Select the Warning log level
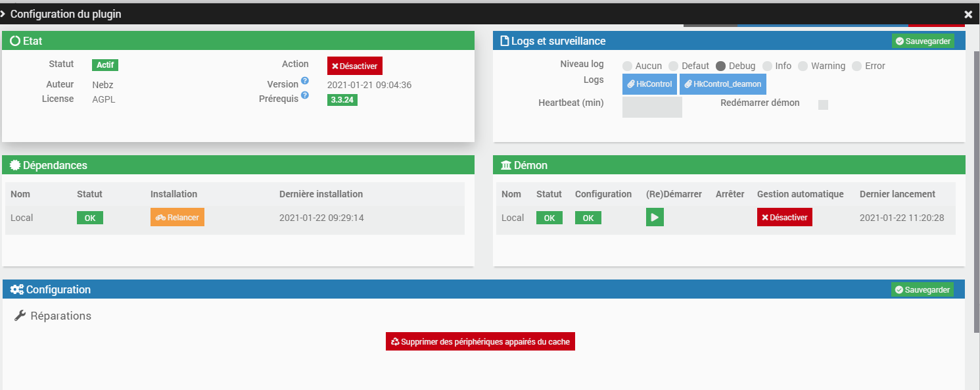The height and width of the screenshot is (390, 980). pos(803,66)
